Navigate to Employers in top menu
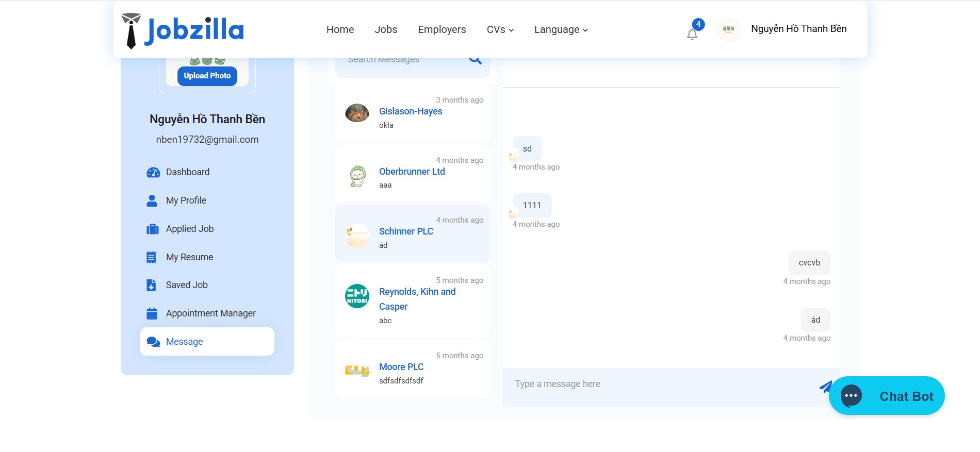The width and height of the screenshot is (980, 452). coord(442,30)
